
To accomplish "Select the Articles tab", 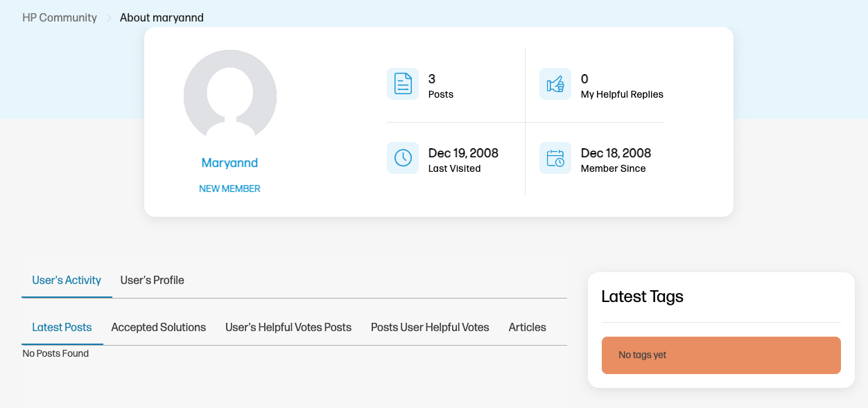I will (x=528, y=327).
